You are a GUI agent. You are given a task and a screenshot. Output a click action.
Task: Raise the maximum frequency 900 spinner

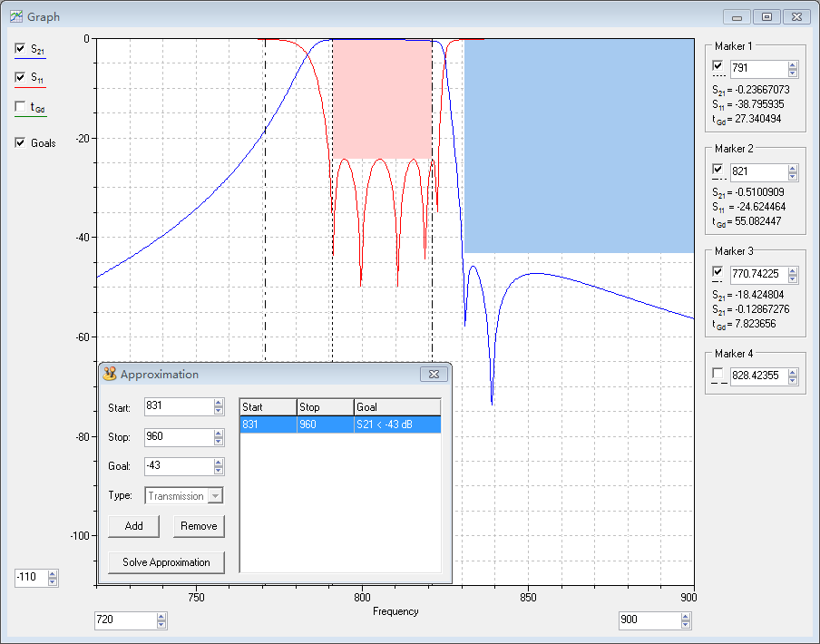coord(686,617)
